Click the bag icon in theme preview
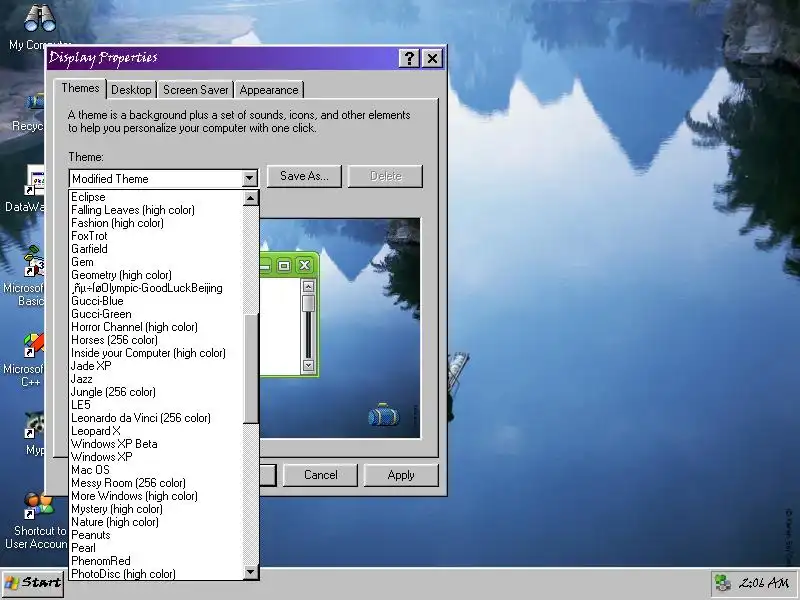The height and width of the screenshot is (600, 800). click(384, 414)
